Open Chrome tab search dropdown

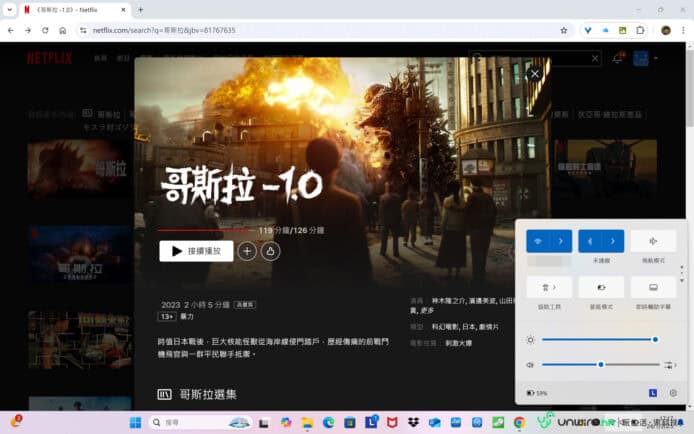pos(9,9)
